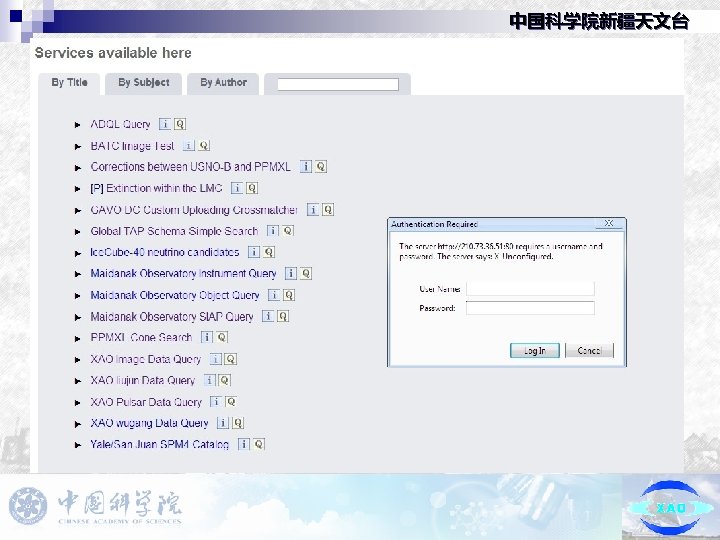Expand the BATC Image Test arrow

[78, 146]
